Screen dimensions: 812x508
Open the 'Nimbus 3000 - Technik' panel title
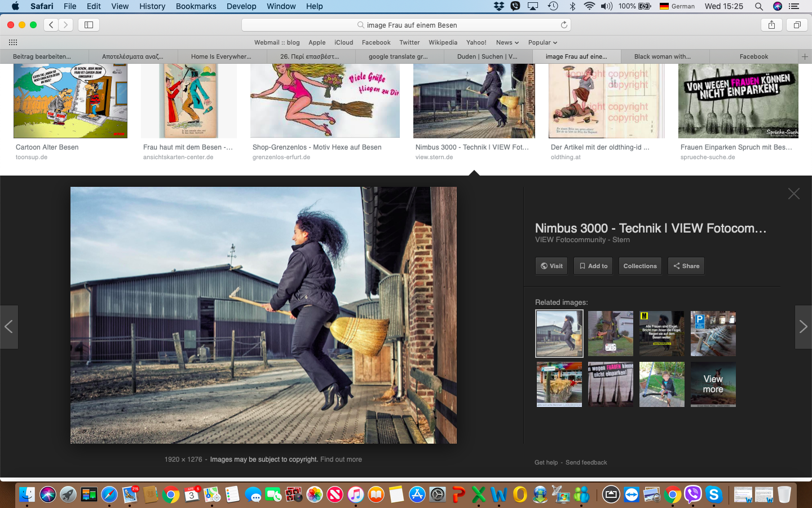[x=651, y=228]
